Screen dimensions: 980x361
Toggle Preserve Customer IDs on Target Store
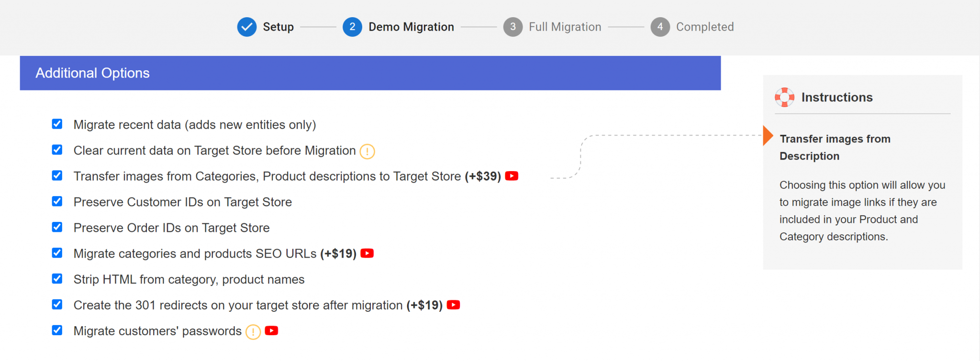click(57, 201)
